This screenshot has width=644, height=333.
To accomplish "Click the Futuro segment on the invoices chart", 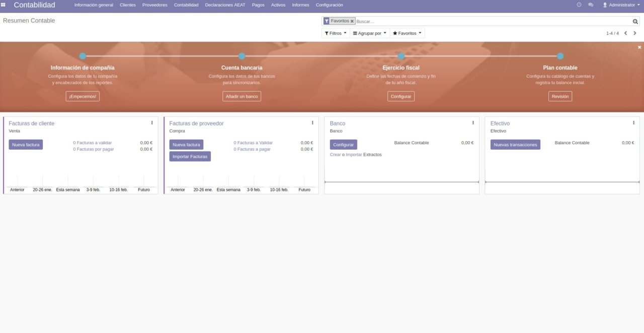I will (x=144, y=189).
